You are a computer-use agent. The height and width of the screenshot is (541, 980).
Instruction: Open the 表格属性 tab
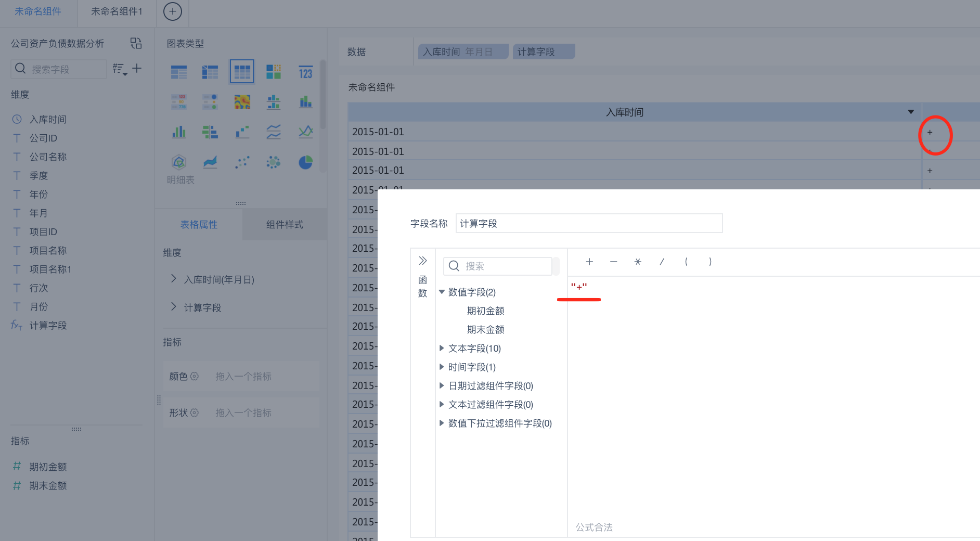(x=199, y=225)
